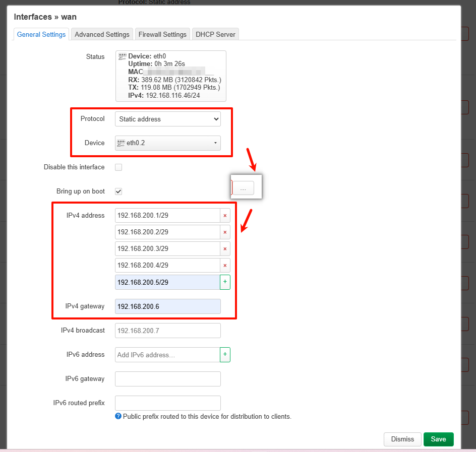The width and height of the screenshot is (476, 452).
Task: Remove the 192.168.200.1/29 address entry
Action: tap(225, 216)
